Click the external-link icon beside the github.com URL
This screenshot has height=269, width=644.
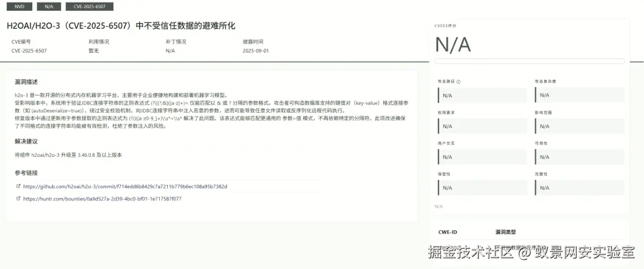[18, 186]
